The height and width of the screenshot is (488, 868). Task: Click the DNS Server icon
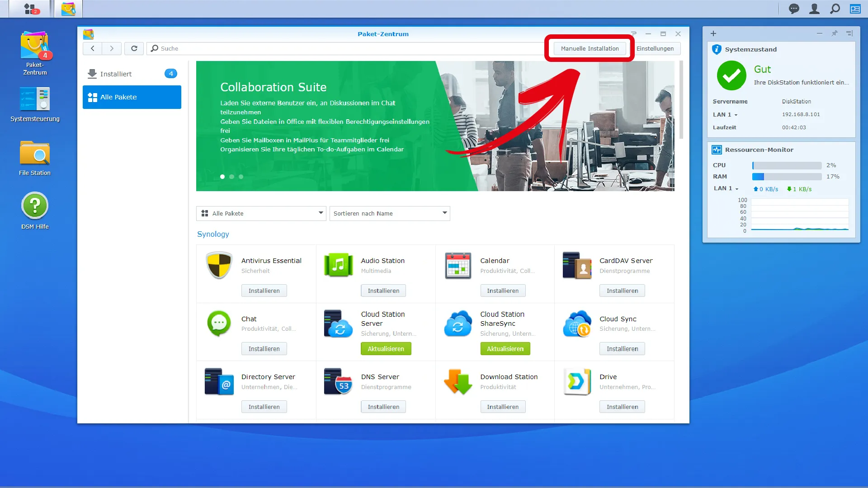pos(338,382)
